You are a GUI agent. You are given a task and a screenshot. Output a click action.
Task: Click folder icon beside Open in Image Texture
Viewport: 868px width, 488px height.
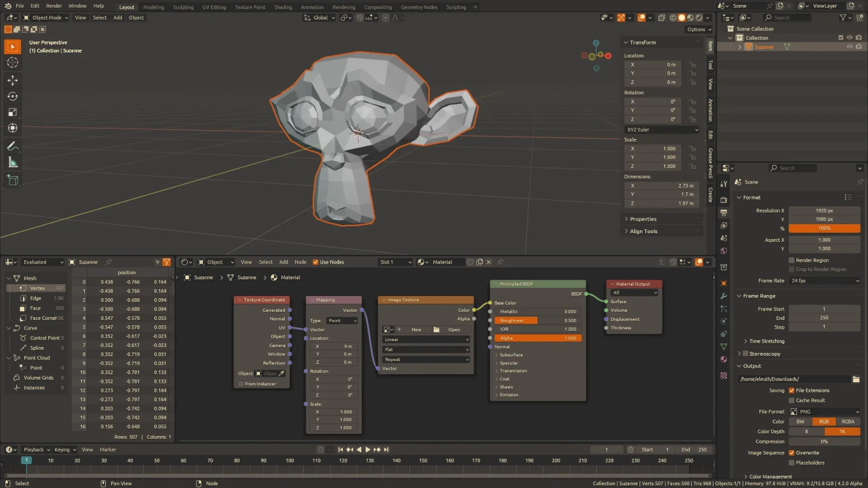(x=436, y=330)
